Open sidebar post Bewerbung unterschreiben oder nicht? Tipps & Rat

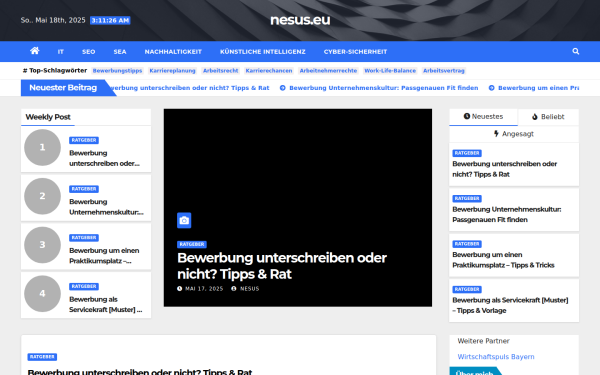coord(504,169)
